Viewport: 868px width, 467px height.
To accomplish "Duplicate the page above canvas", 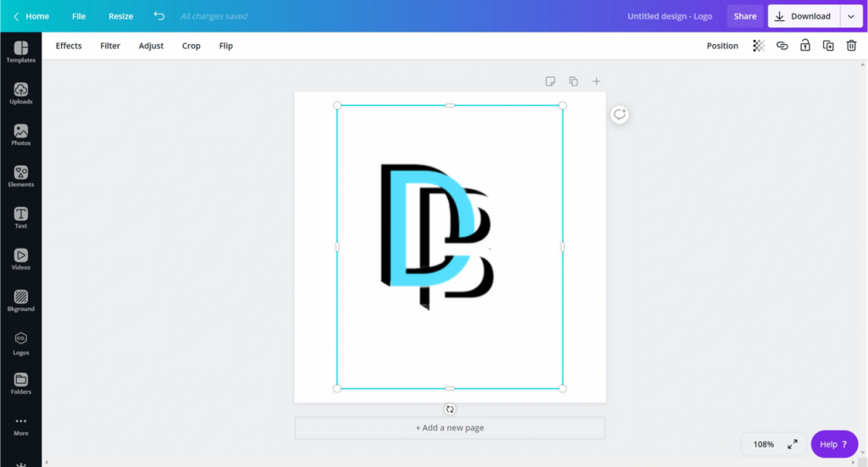I will 574,81.
